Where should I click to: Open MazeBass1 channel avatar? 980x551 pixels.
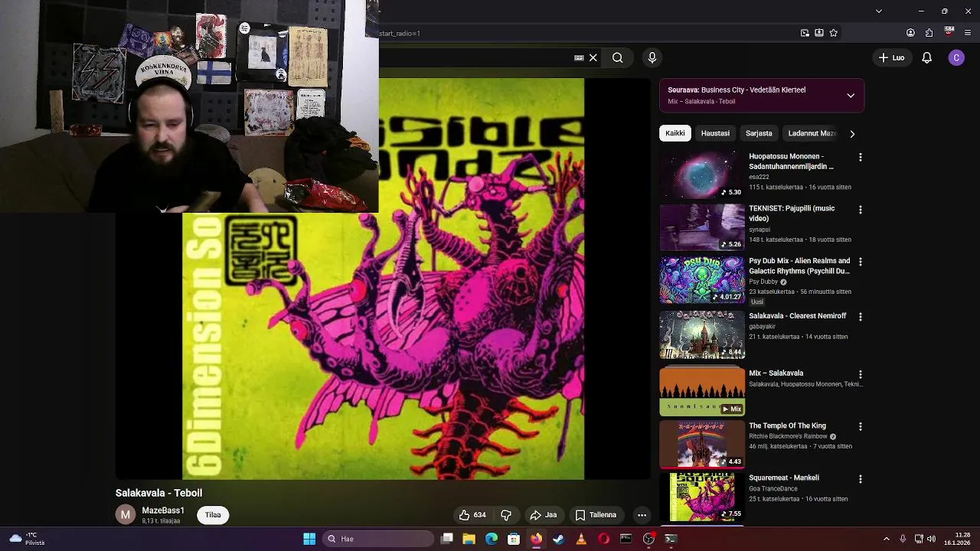tap(126, 515)
